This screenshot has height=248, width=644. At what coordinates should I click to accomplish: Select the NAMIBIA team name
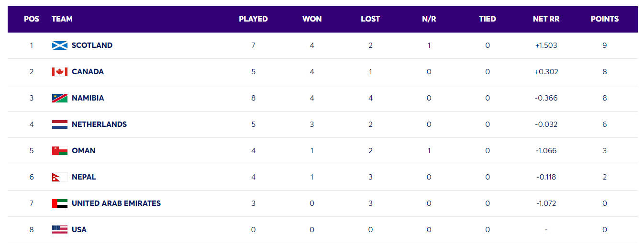click(x=88, y=98)
